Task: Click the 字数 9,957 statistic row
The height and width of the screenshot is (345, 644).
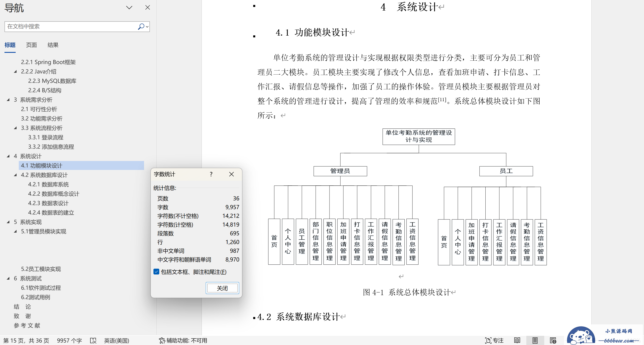Action: (198, 207)
